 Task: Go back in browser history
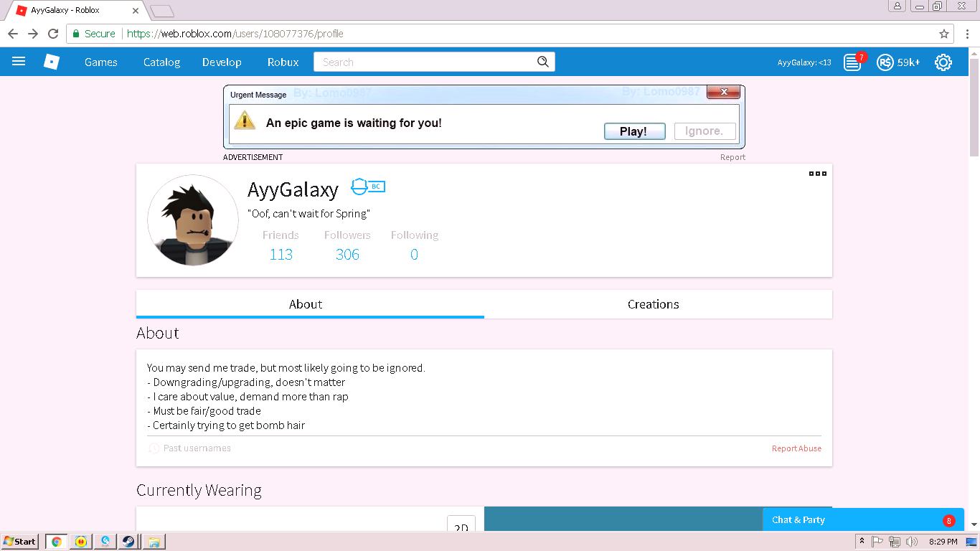click(x=13, y=34)
